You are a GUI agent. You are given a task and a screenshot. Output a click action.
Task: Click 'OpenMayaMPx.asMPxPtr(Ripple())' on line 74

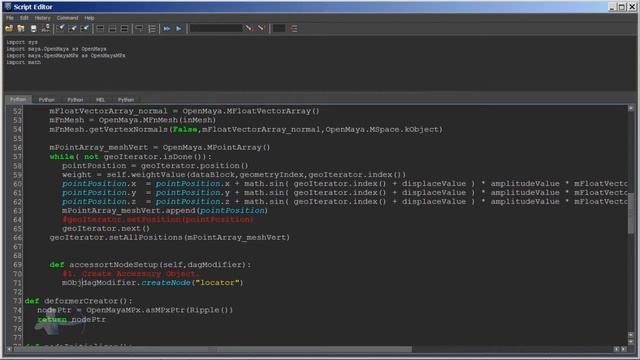tap(159, 310)
